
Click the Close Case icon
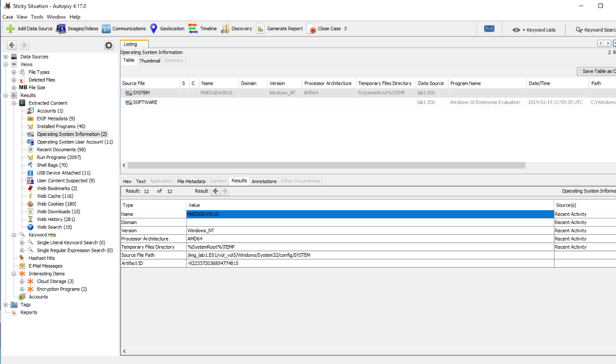(x=311, y=29)
